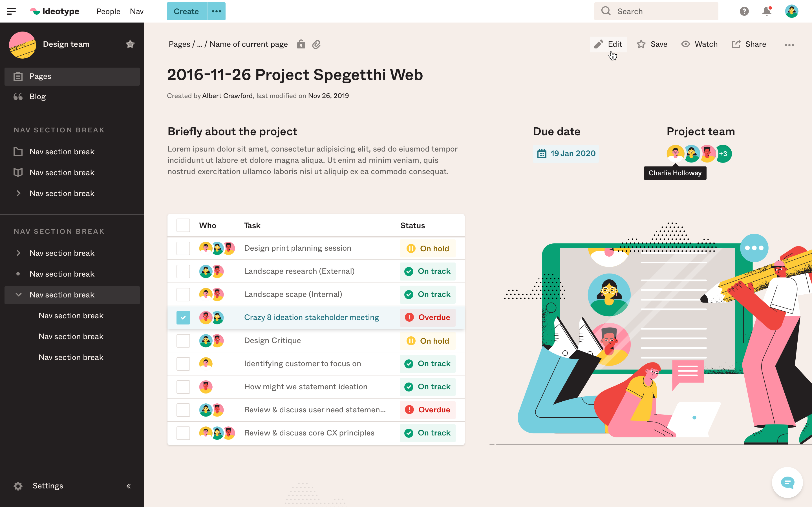This screenshot has width=812, height=507.
Task: Select the checkbox for Landscape research (External)
Action: (x=183, y=271)
